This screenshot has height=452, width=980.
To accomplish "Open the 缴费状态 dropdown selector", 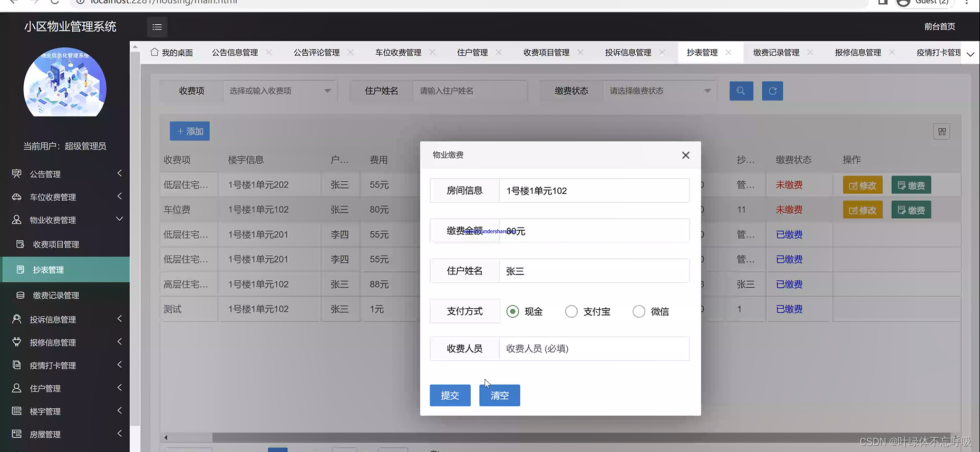I will pyautogui.click(x=660, y=91).
